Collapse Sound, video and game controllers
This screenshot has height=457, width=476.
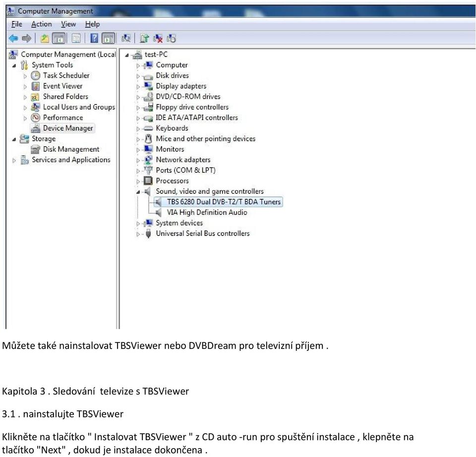pyautogui.click(x=138, y=192)
